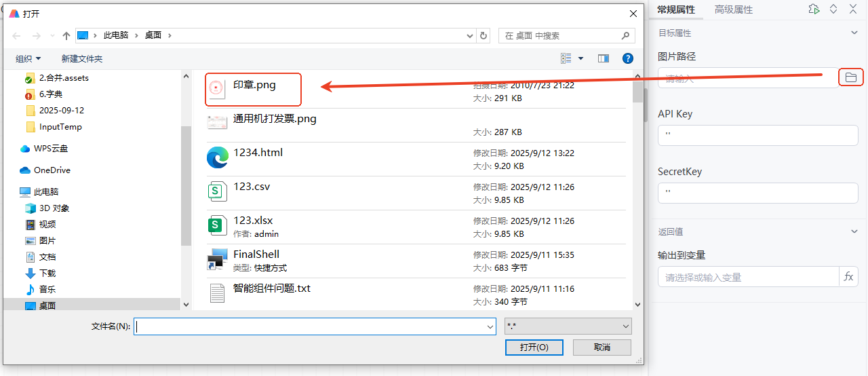
Task: Click the view layout icon in dialog toolbar
Action: (567, 58)
